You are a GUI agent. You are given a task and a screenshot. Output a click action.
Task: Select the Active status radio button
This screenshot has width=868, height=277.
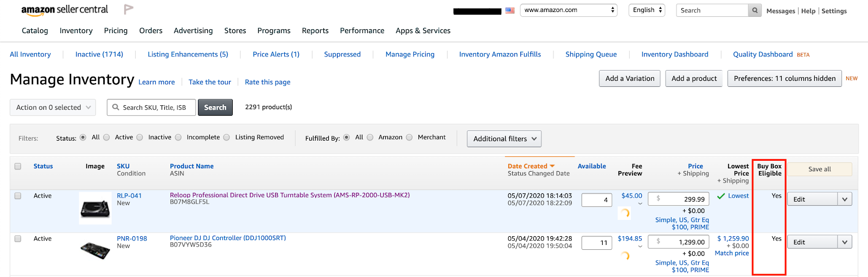(107, 137)
